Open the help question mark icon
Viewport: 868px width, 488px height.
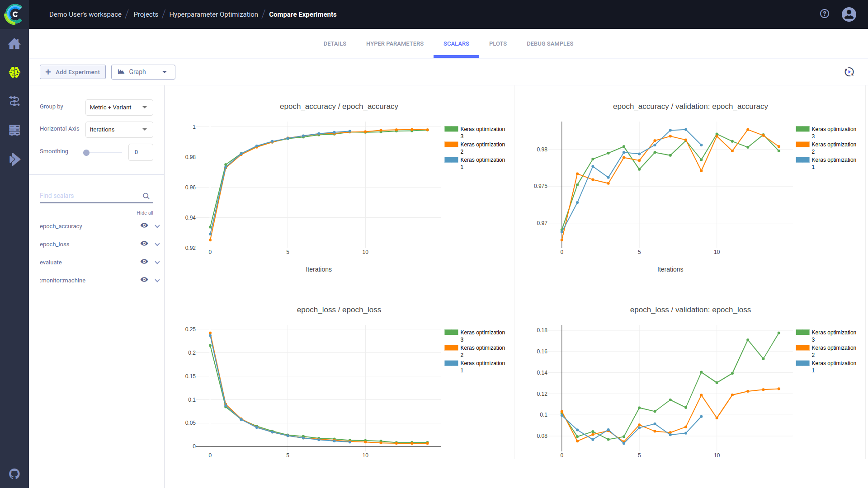[x=825, y=14]
